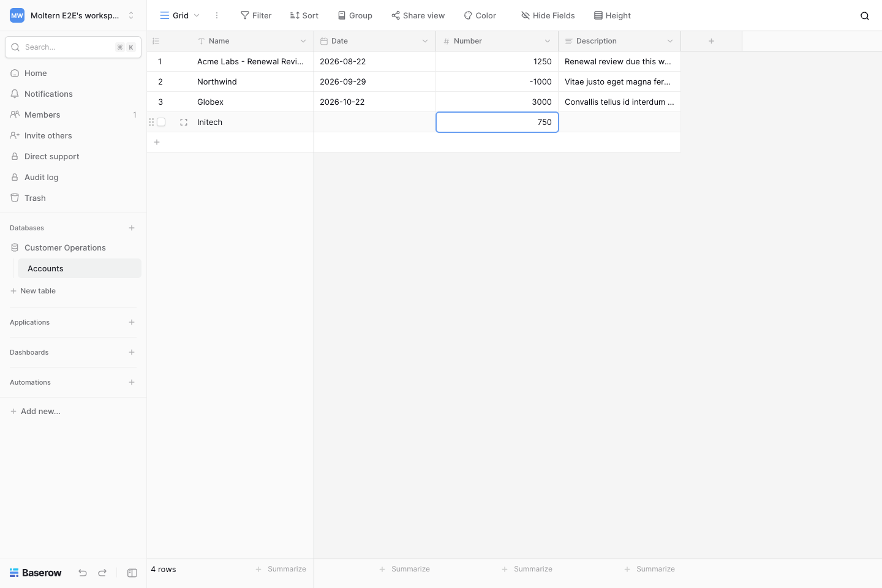Add a new database with plus icon

coord(132,228)
